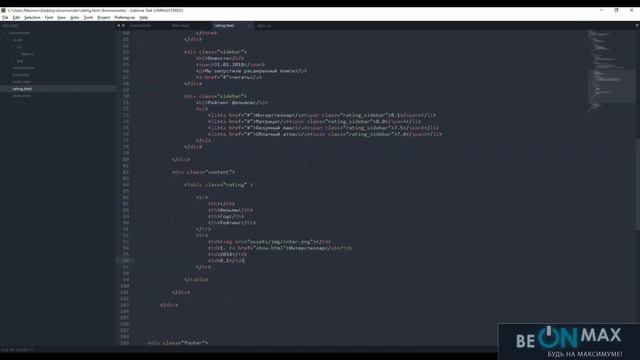Click the editor vertical scrollbar

(x=637, y=184)
